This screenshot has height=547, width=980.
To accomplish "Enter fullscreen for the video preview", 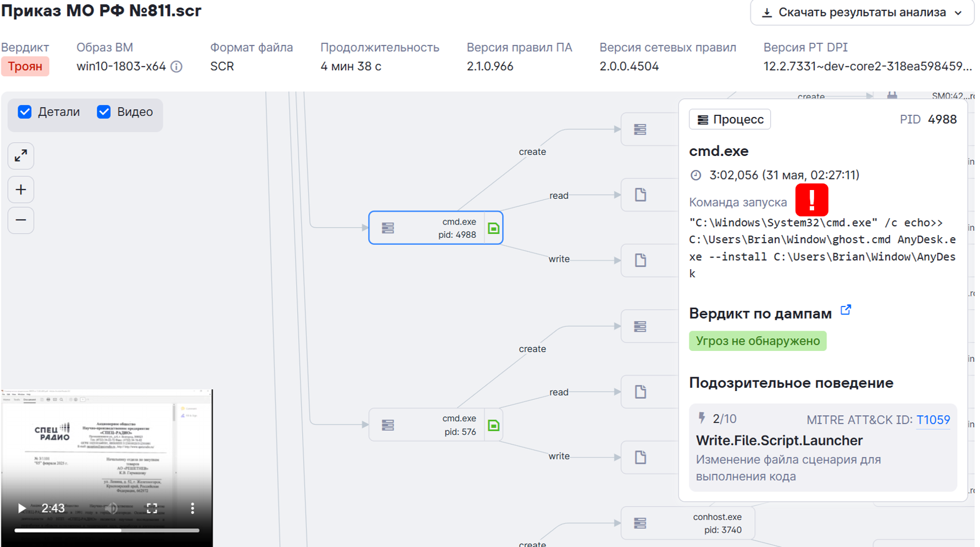I will [152, 508].
